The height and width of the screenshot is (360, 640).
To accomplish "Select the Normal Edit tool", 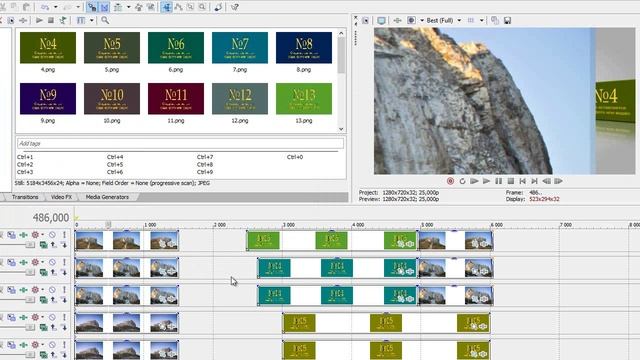I will pyautogui.click(x=166, y=7).
